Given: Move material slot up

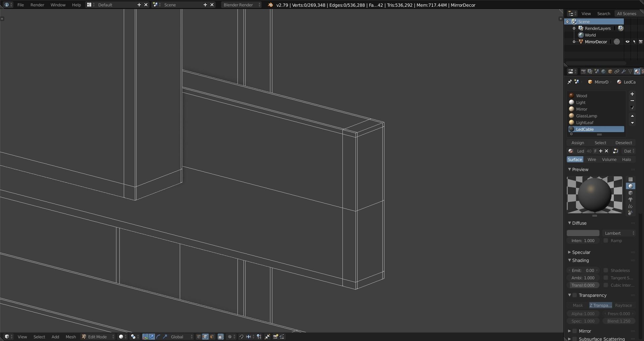Looking at the screenshot, I should [632, 116].
